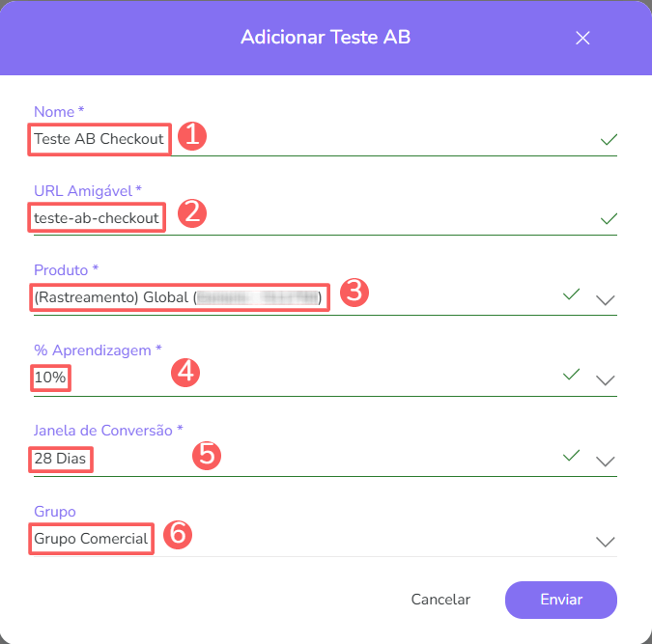
Task: Expand the Janela de Conversão chevron
Action: pyautogui.click(x=606, y=461)
